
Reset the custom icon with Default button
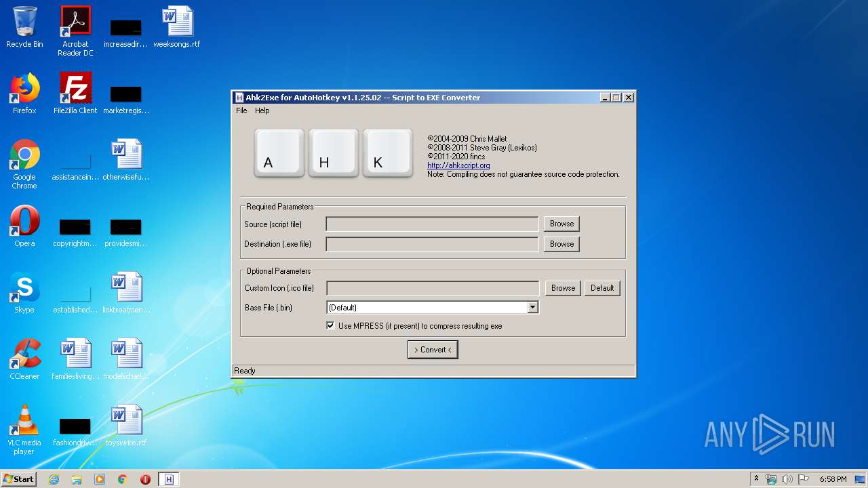tap(602, 288)
